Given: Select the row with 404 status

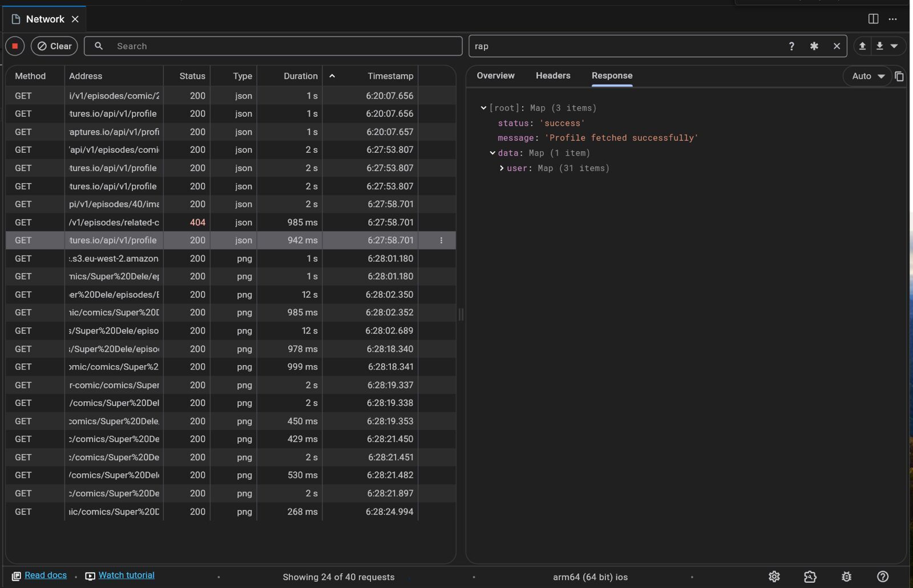Looking at the screenshot, I should 231,222.
